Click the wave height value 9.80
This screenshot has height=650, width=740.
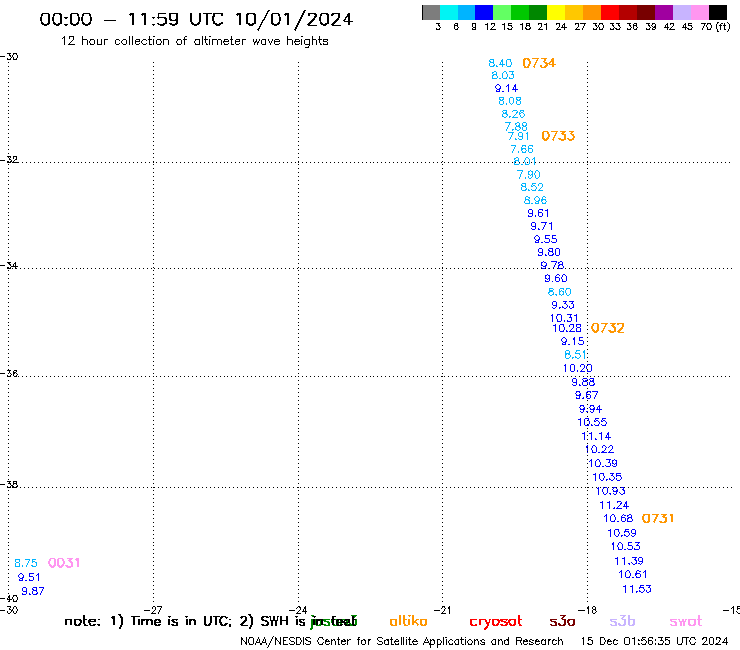(549, 252)
